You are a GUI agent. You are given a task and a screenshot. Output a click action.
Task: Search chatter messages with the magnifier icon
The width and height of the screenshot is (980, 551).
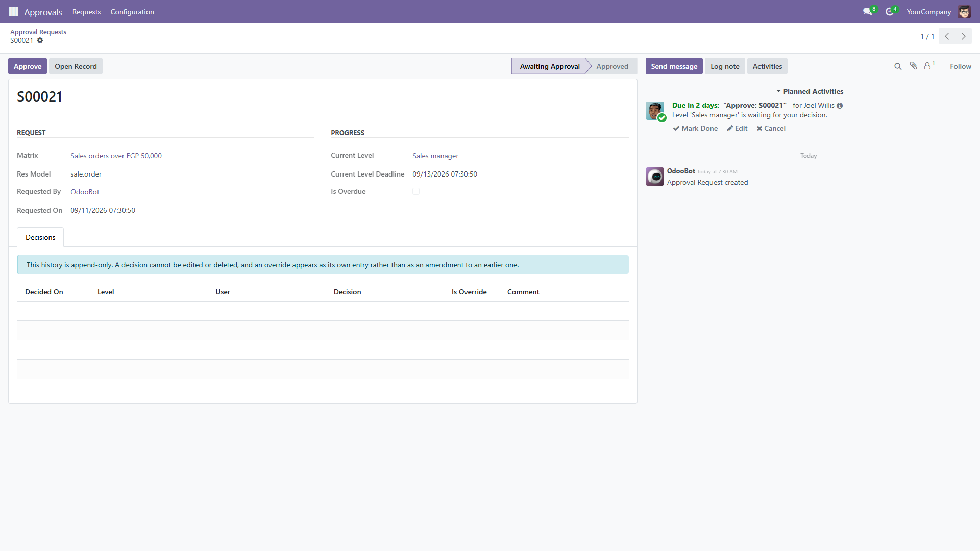point(898,66)
